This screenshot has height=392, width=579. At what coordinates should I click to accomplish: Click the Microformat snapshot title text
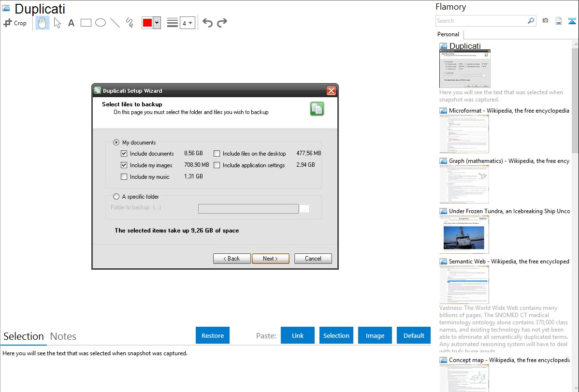tap(509, 111)
